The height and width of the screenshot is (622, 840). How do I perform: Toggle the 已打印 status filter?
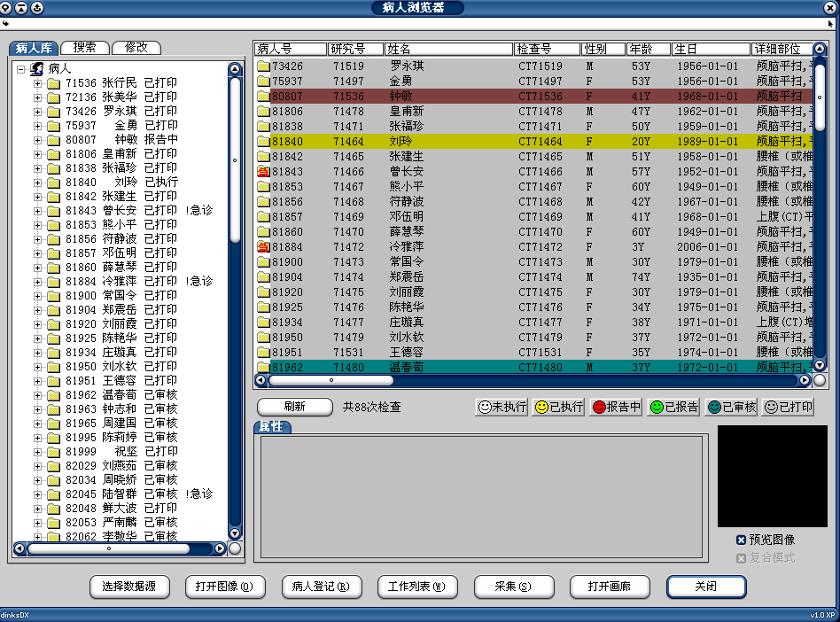coord(789,408)
